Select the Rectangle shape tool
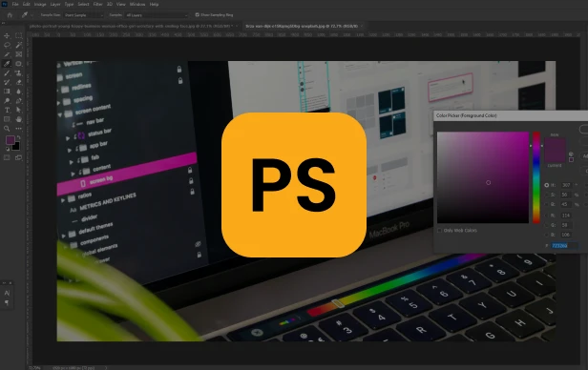Screen dimensions: 588x370 [7, 119]
